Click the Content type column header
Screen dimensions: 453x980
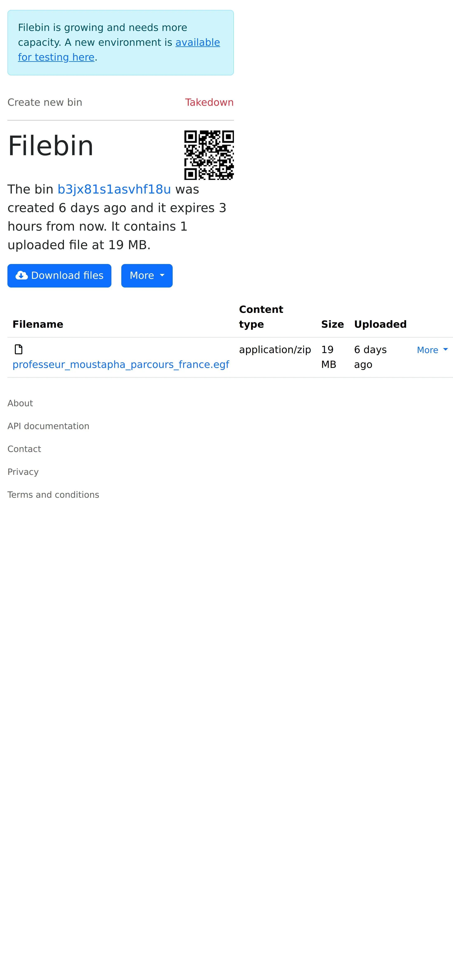(261, 317)
